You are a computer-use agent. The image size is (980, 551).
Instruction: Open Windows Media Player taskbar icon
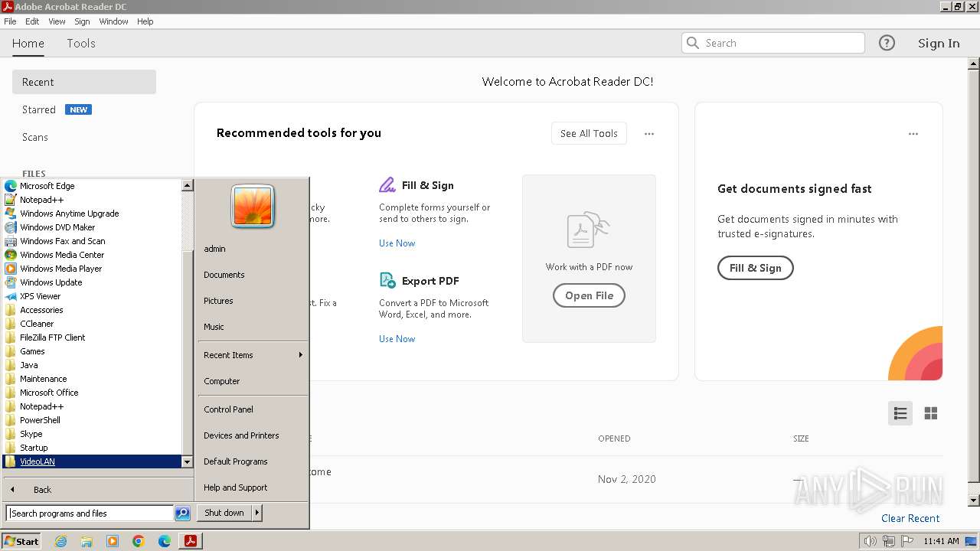(x=113, y=541)
